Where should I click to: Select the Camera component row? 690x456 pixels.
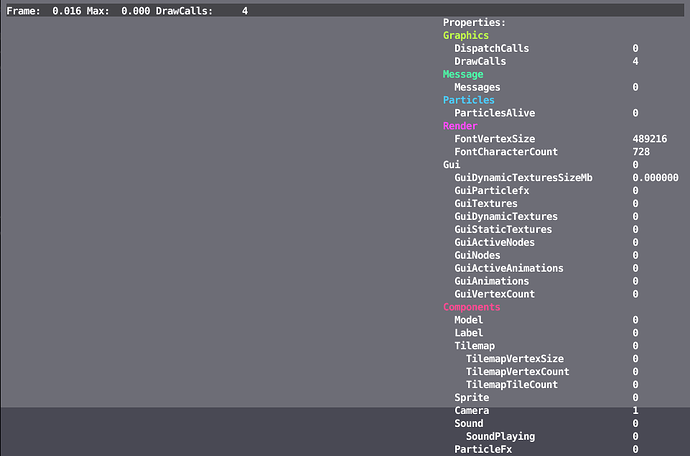coord(471,411)
